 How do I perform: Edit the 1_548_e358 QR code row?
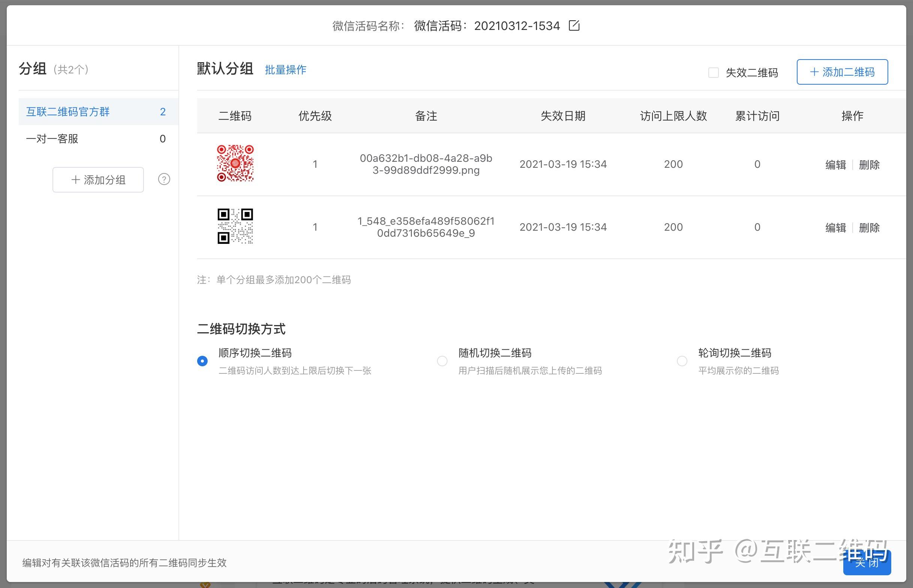(x=835, y=228)
